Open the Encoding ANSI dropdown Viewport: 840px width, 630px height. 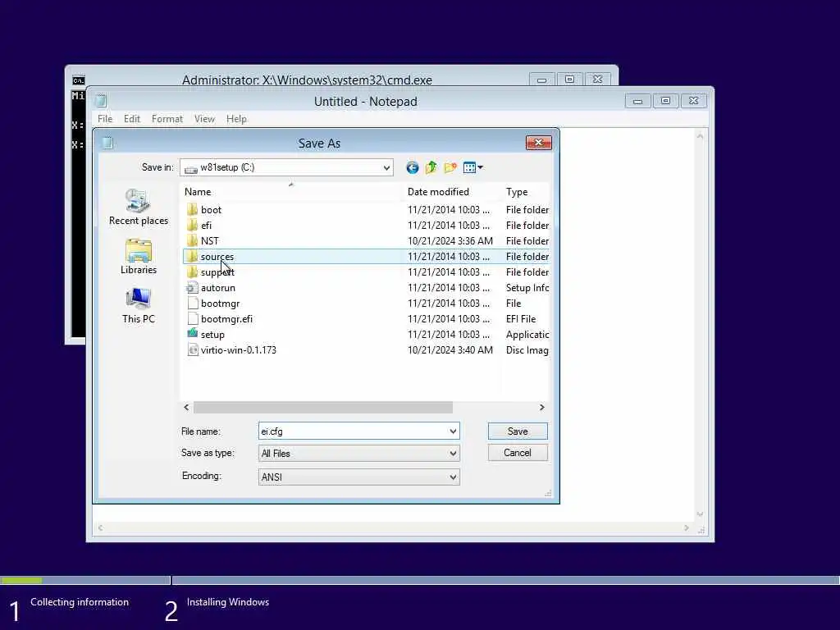click(x=359, y=477)
